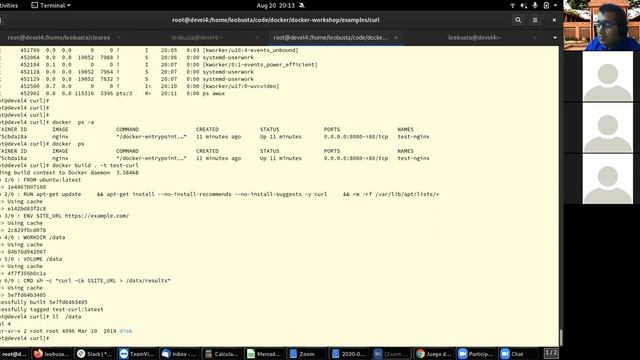Image resolution: width=640 pixels, height=360 pixels.
Task: Open the Mercad... spreadsheet taskbar item
Action: (x=264, y=354)
